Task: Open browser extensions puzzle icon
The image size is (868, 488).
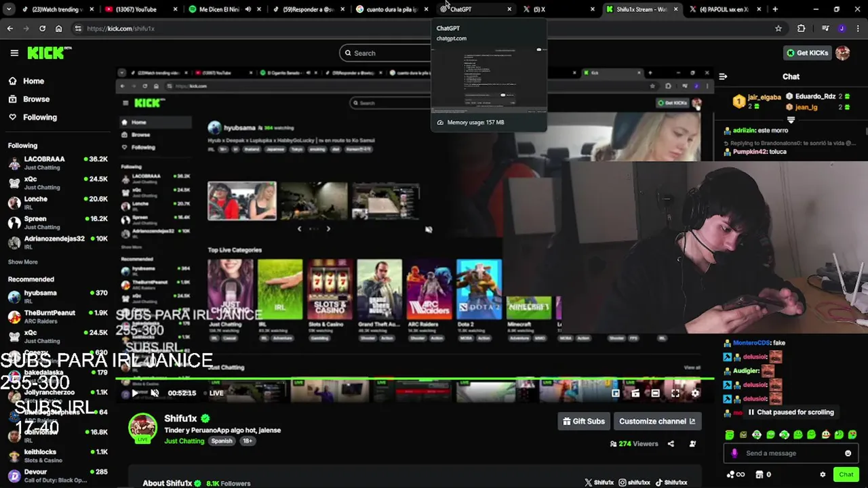Action: pyautogui.click(x=802, y=28)
